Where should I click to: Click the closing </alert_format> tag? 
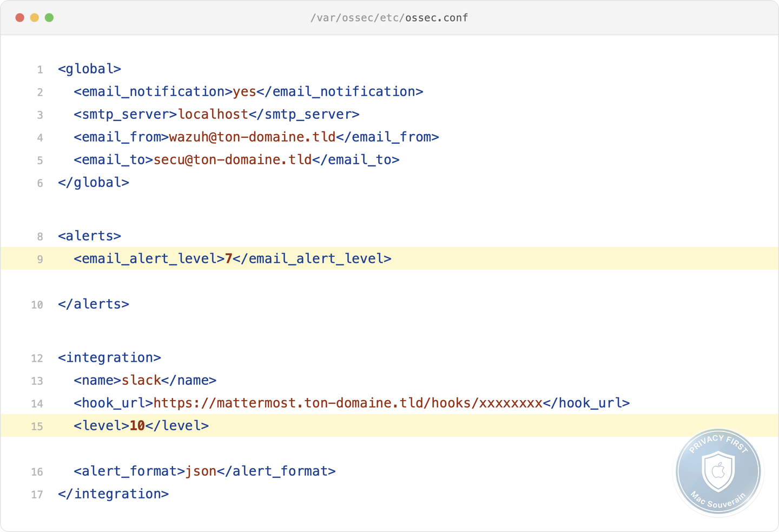click(x=276, y=471)
